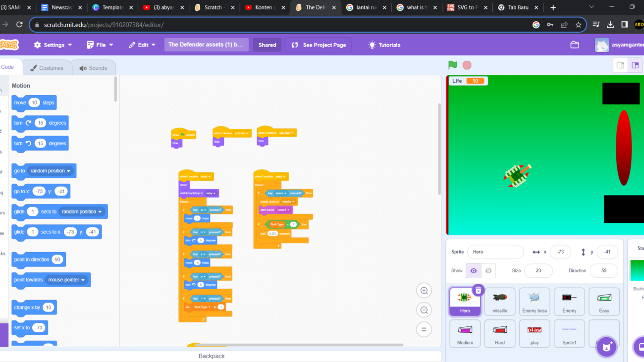Open Chrome side panel icon
Image resolution: width=644 pixels, height=362 pixels.
625,25
